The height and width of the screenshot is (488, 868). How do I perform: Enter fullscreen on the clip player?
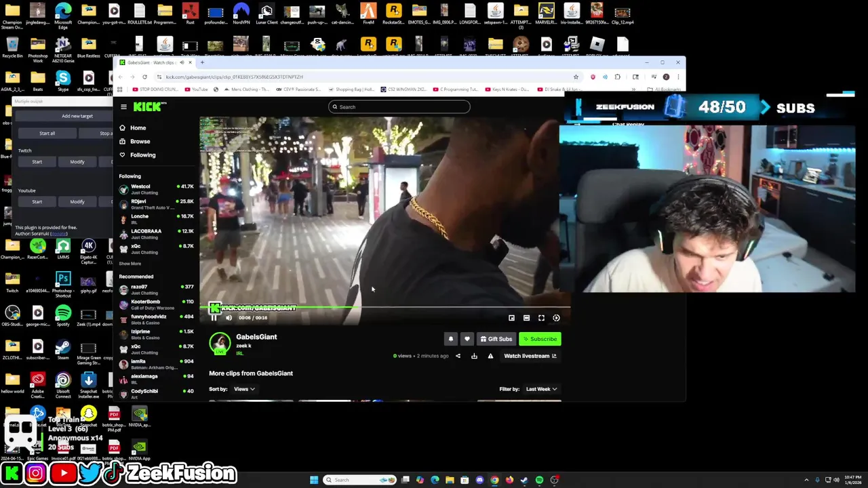[x=541, y=318]
